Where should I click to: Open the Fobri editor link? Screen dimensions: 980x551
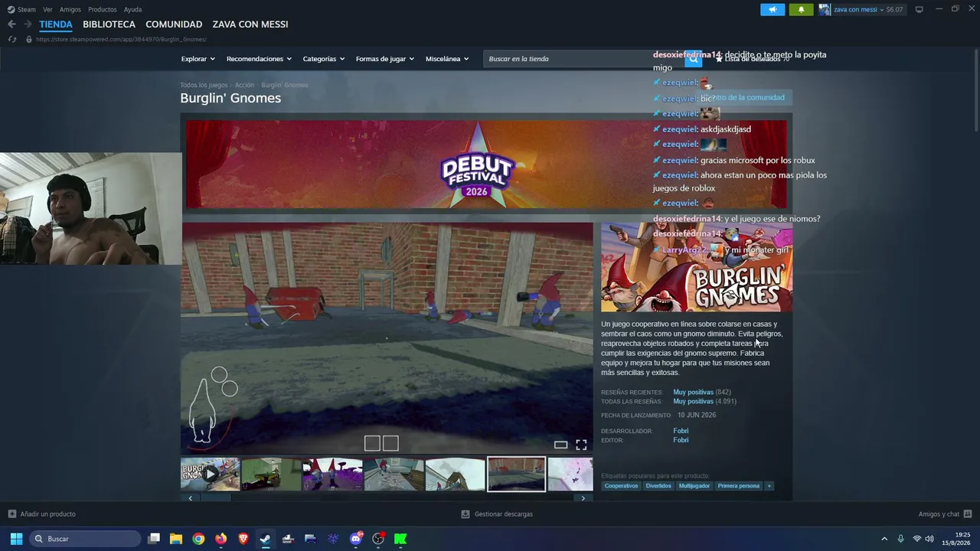click(681, 440)
